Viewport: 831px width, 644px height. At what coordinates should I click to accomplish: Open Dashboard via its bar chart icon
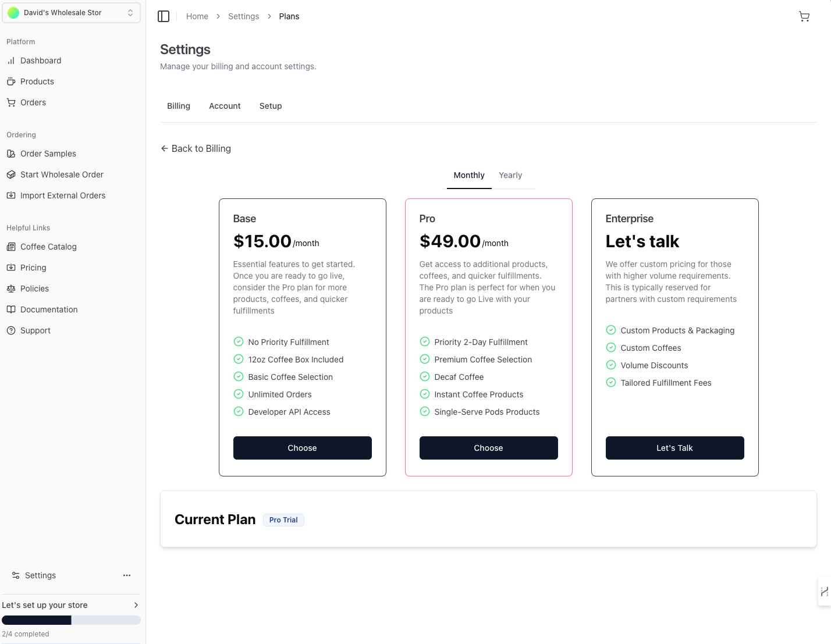[11, 61]
